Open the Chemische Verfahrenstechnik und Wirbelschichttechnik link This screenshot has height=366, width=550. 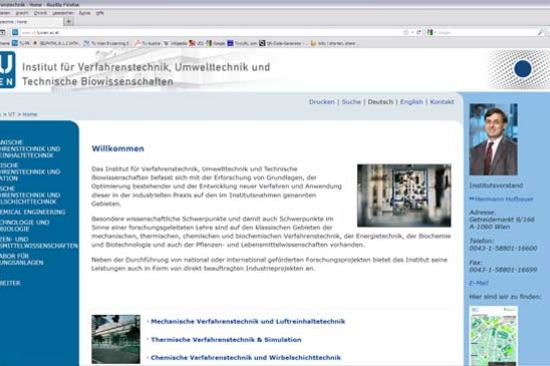click(x=246, y=358)
